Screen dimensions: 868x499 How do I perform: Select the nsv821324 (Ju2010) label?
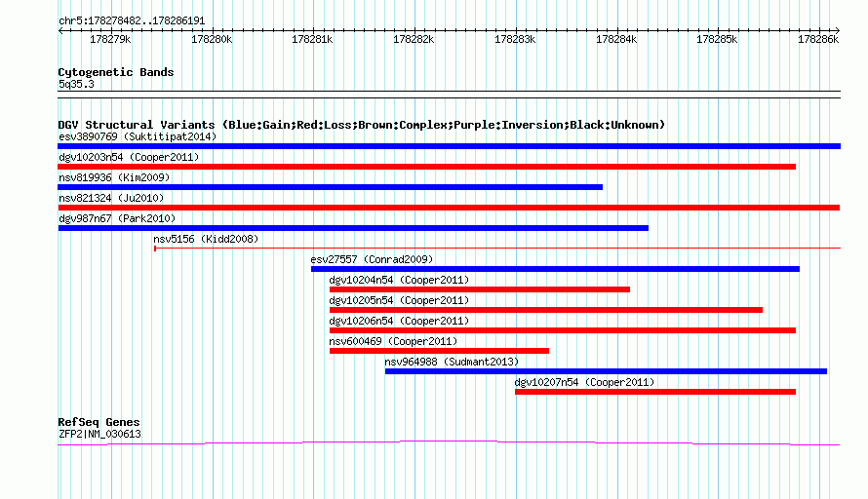[x=111, y=198]
